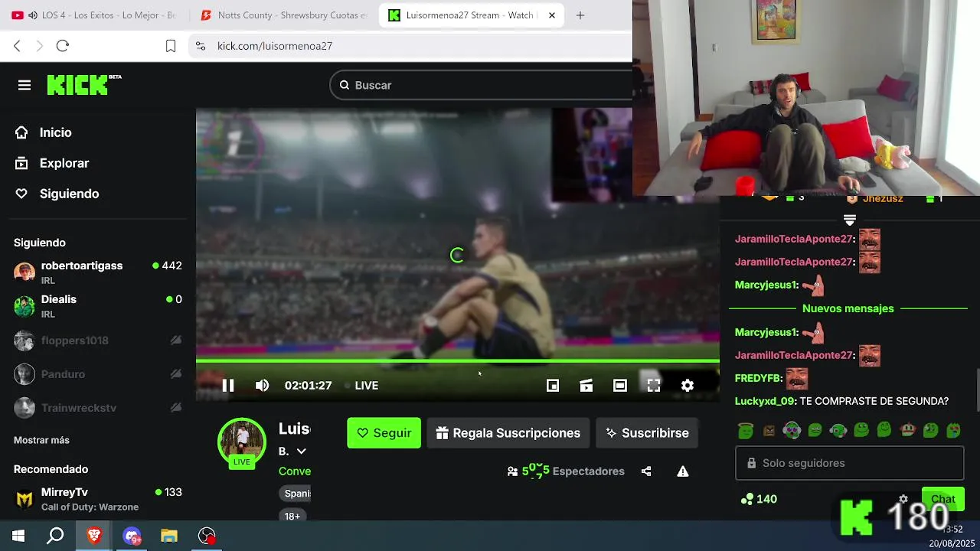The width and height of the screenshot is (980, 551).
Task: Follow the channel with Seguir
Action: point(384,433)
